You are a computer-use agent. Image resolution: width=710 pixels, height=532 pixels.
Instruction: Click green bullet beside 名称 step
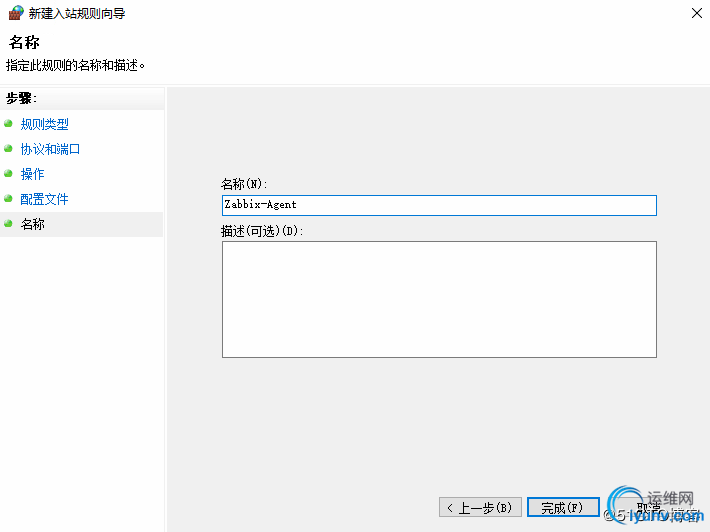pos(8,224)
